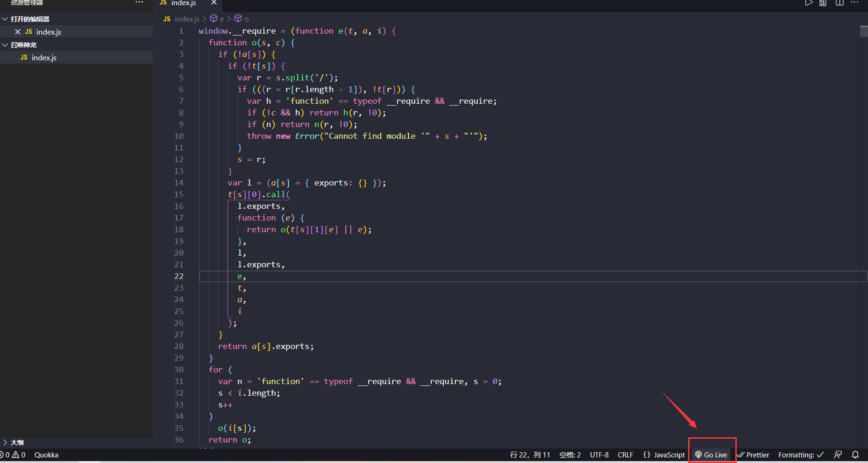868x463 pixels.
Task: Click the icon next to the run button
Action: pos(823,2)
